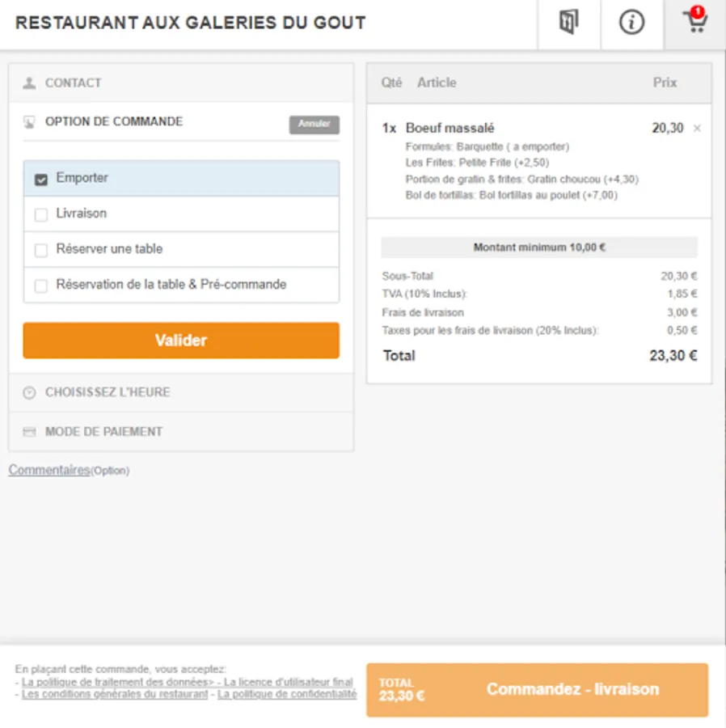Click the information circle icon
The height and width of the screenshot is (728, 726).
[x=631, y=23]
